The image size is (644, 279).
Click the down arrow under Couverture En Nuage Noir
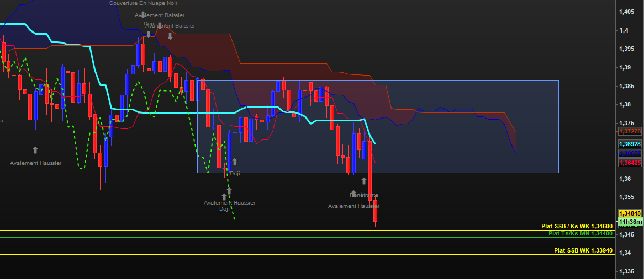143,15
